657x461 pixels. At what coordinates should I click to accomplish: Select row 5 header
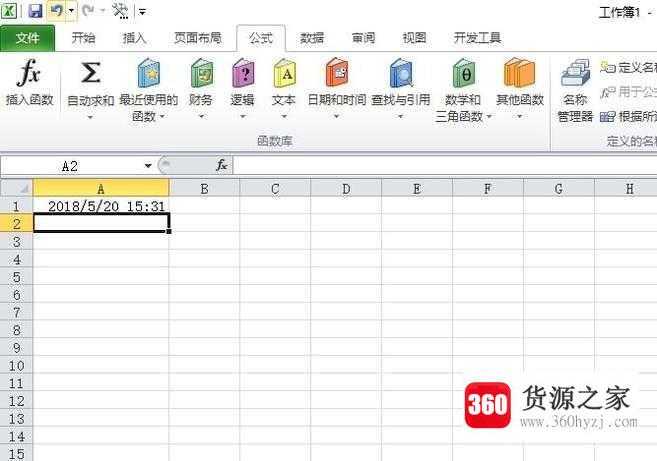coord(16,277)
